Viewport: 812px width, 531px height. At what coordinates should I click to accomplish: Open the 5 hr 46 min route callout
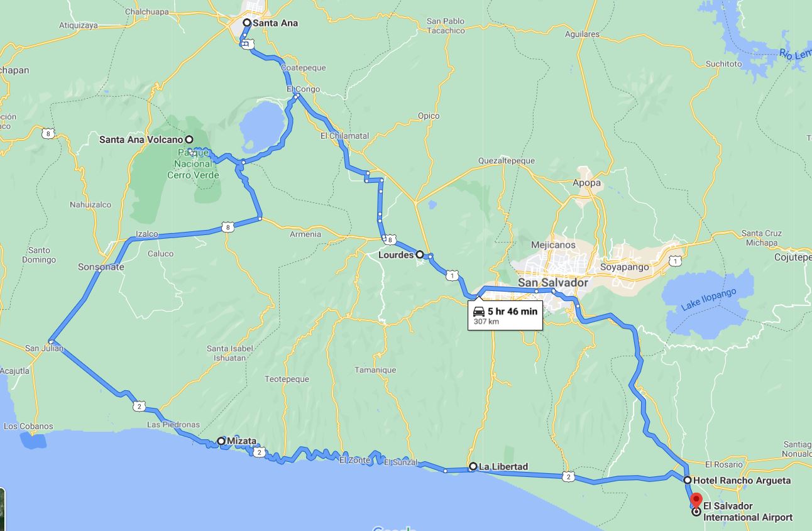(505, 315)
